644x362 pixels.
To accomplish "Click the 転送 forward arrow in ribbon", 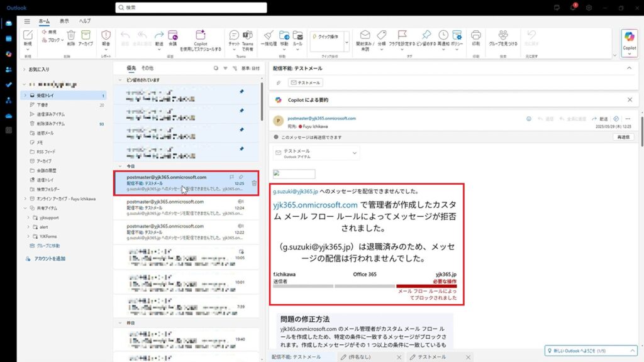I will tap(159, 35).
